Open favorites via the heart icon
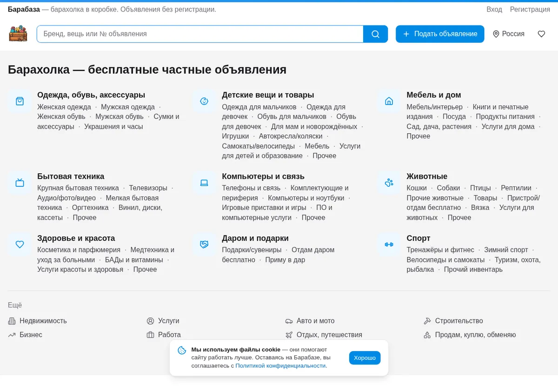Viewport: 558px width, 392px height. point(541,34)
